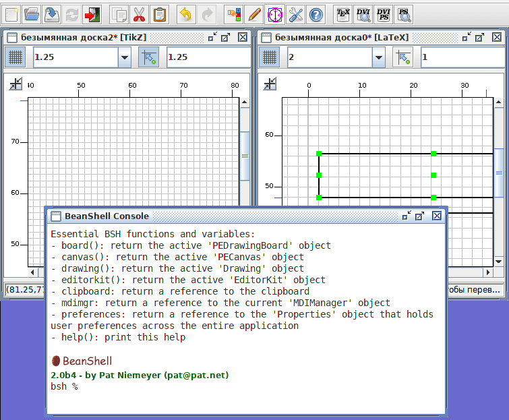Click the snap step field showing 1.25
Screen dimensions: 509x420
coord(208,57)
